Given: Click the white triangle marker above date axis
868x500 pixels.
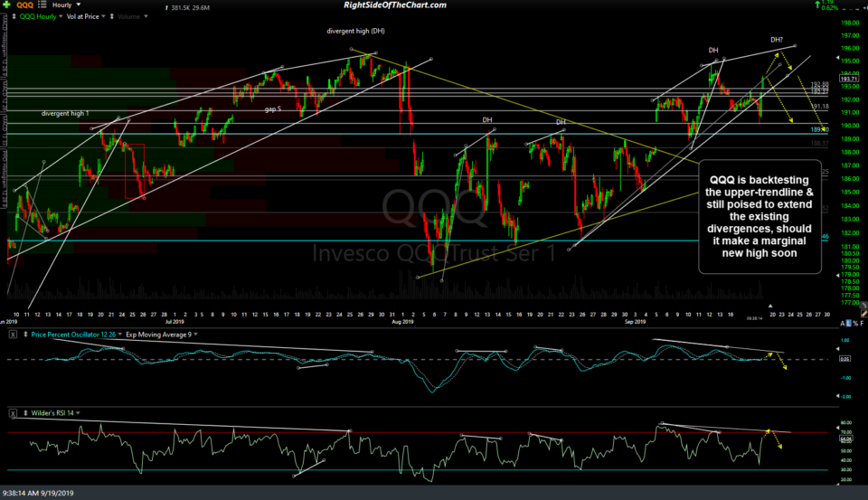Looking at the screenshot, I should tap(770, 306).
